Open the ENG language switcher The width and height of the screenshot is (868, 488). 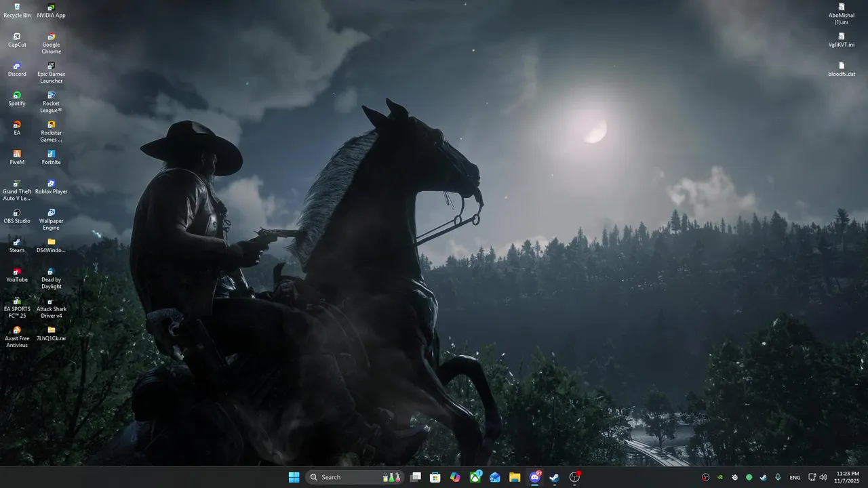click(x=795, y=477)
